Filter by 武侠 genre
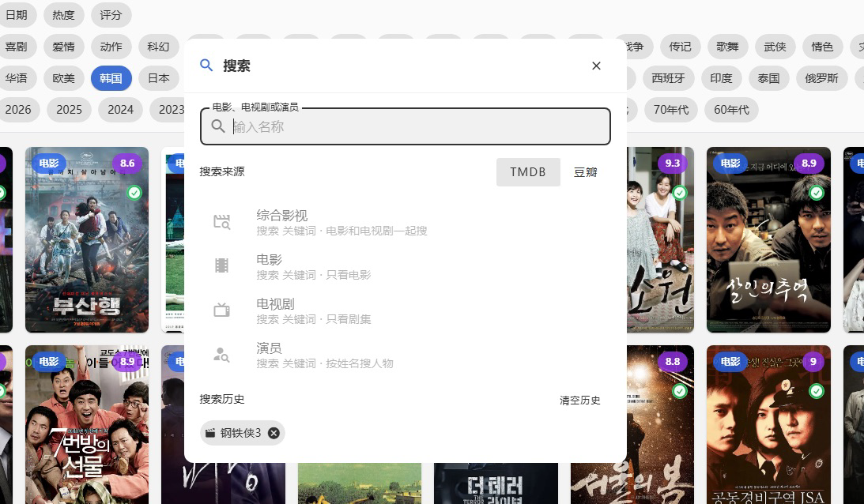864x504 pixels. [x=775, y=47]
